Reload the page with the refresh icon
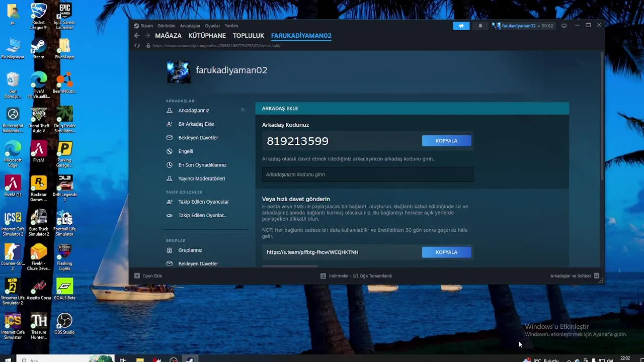Image resolution: width=644 pixels, height=362 pixels. coord(137,46)
